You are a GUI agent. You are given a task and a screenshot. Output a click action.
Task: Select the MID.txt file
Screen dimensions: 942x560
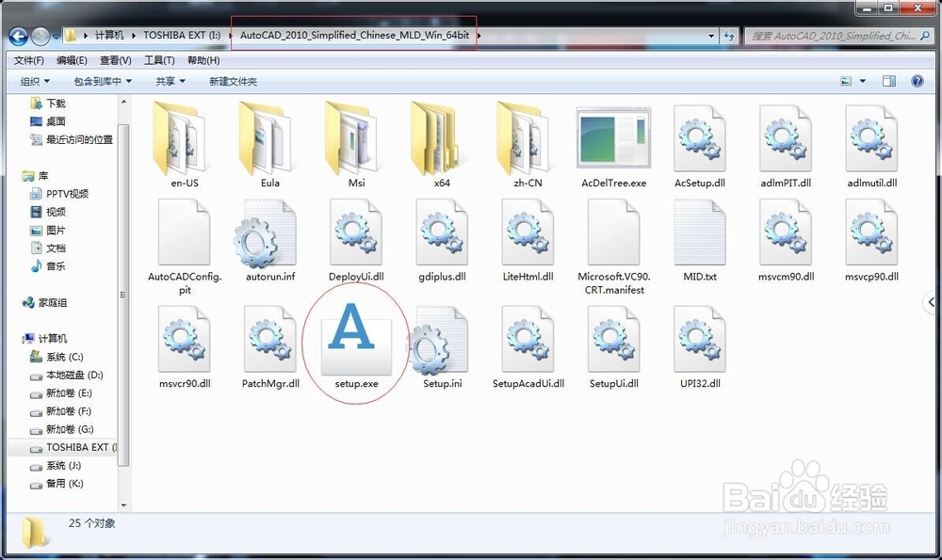coord(699,241)
